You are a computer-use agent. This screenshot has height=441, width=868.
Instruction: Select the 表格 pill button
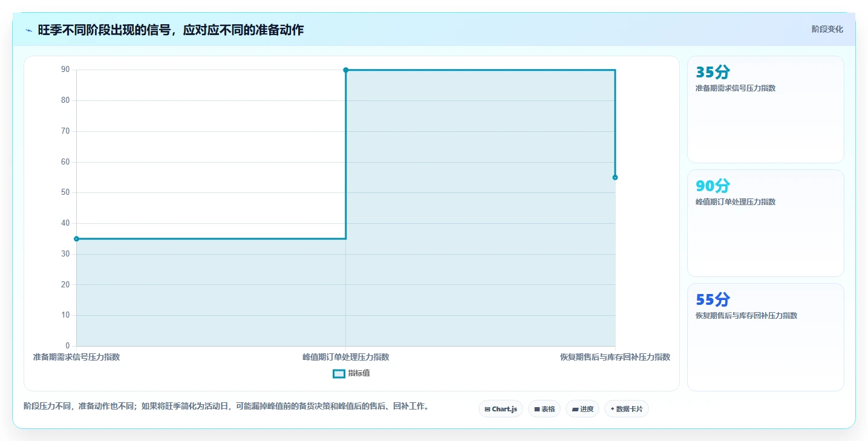coord(544,409)
